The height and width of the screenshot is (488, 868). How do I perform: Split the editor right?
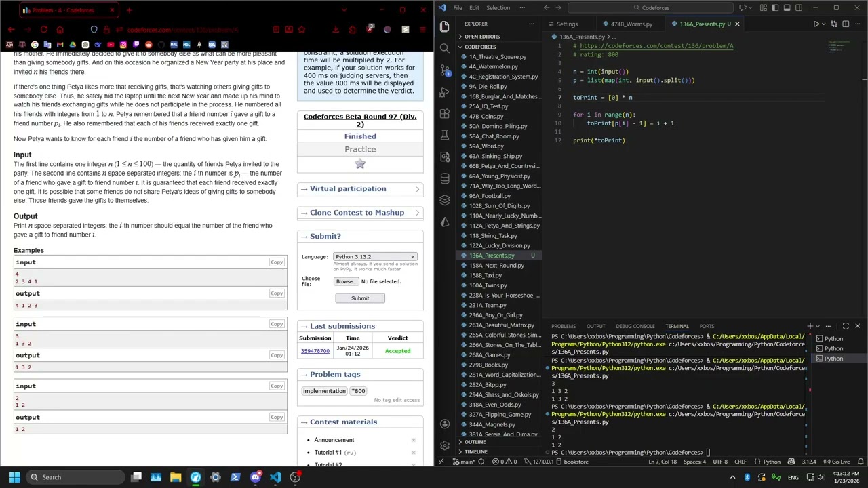[845, 24]
